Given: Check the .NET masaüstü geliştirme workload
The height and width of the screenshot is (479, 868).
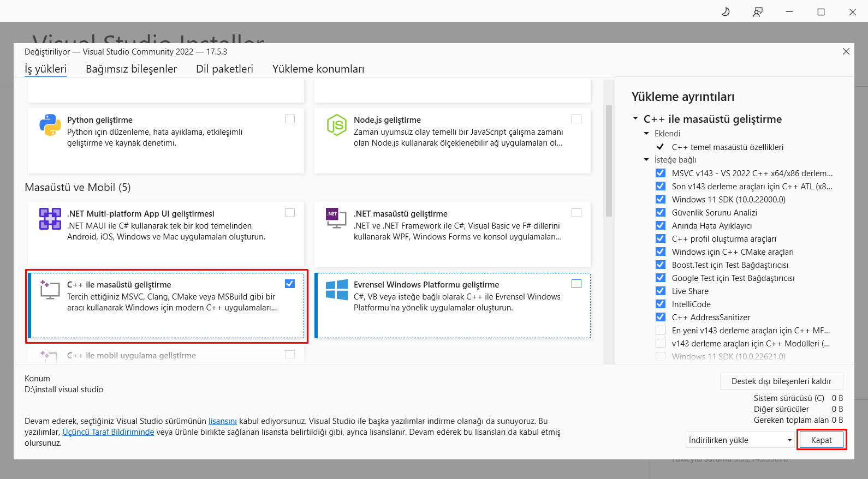Looking at the screenshot, I should [x=576, y=213].
